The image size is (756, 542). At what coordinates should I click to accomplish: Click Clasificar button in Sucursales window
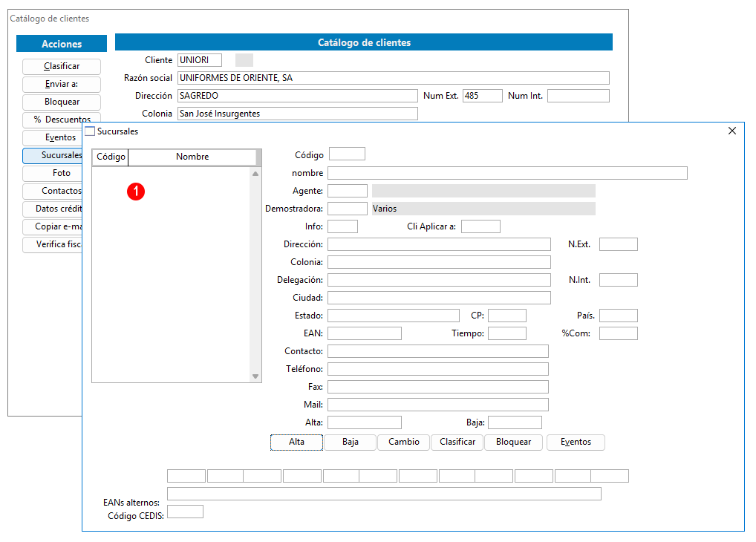pos(457,443)
